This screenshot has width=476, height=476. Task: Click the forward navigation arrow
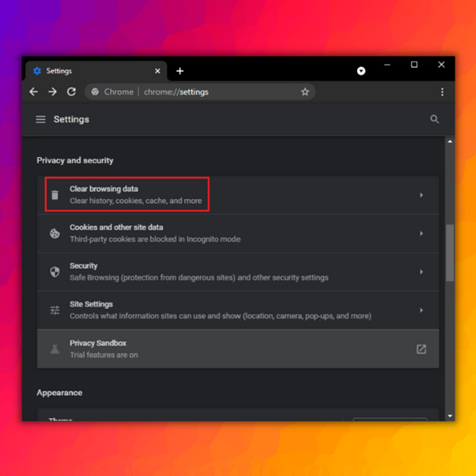(53, 92)
